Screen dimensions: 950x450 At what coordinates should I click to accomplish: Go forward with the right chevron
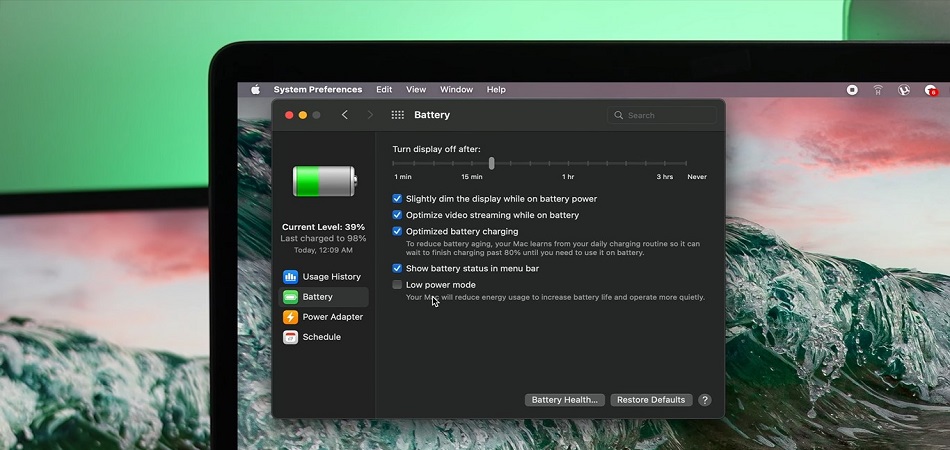coord(370,115)
